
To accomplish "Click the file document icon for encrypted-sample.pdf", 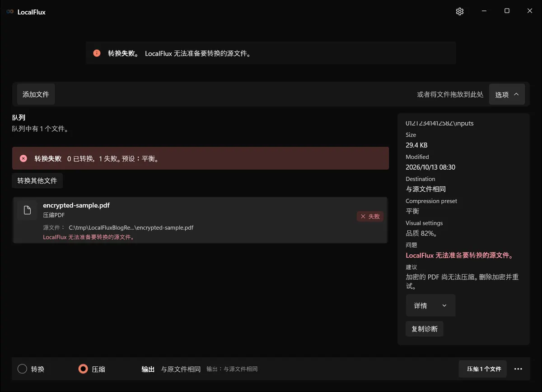I will 27,210.
